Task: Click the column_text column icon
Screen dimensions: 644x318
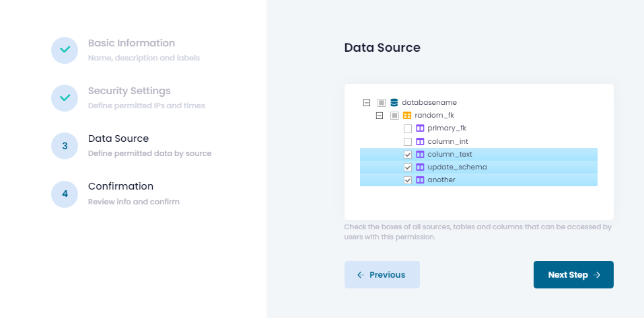Action: point(420,155)
